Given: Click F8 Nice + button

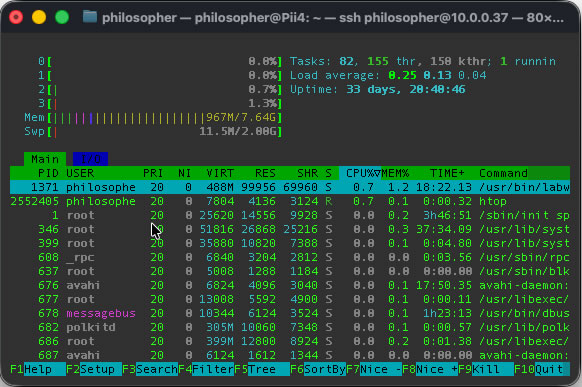Looking at the screenshot, I should (x=430, y=369).
